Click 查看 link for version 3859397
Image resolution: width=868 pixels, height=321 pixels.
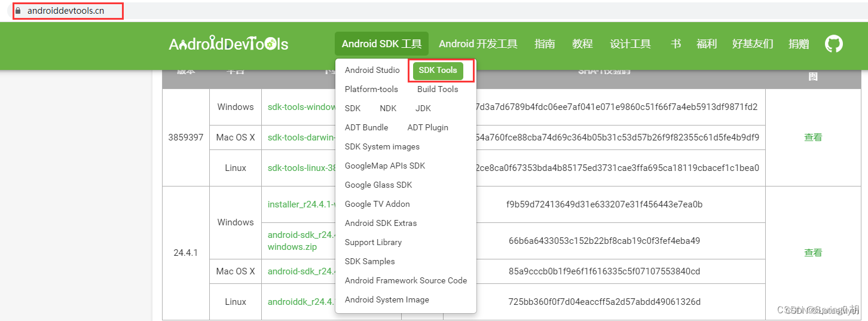tap(813, 137)
